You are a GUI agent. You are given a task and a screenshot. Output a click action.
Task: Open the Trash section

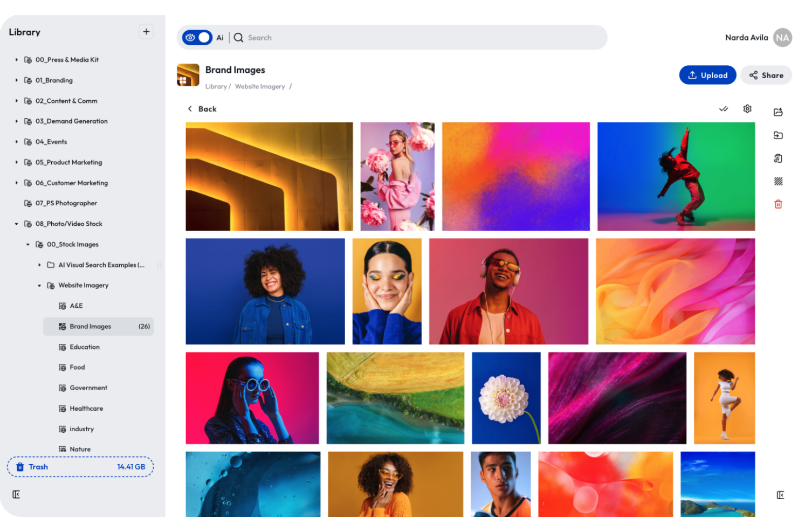click(x=80, y=467)
